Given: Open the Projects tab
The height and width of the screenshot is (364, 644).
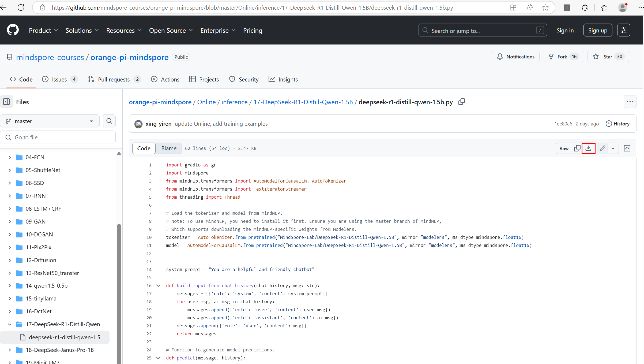Looking at the screenshot, I should click(x=204, y=79).
